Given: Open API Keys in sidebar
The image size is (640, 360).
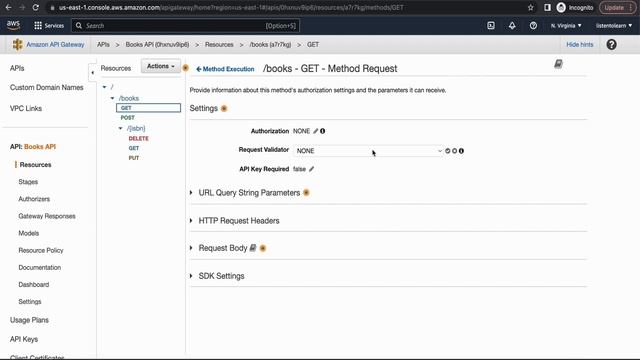Looking at the screenshot, I should coord(24,339).
